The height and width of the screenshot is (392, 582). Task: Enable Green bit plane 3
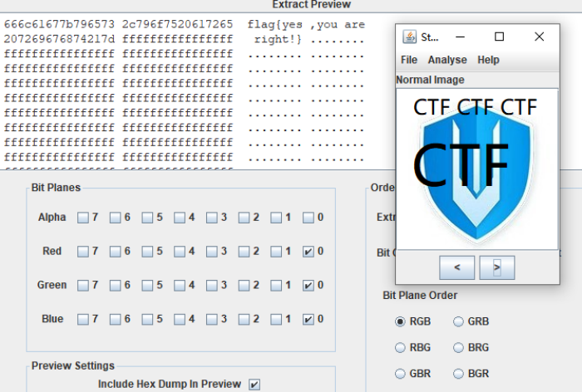tap(211, 285)
